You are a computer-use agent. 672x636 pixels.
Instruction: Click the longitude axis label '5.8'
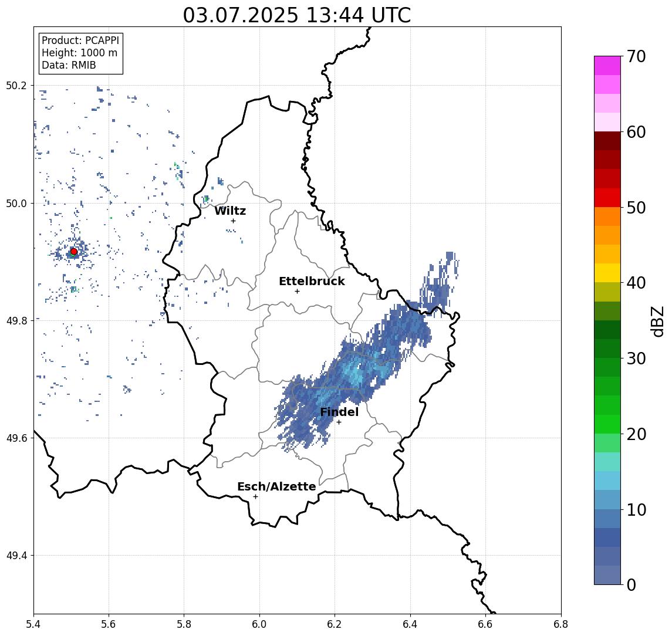(184, 624)
